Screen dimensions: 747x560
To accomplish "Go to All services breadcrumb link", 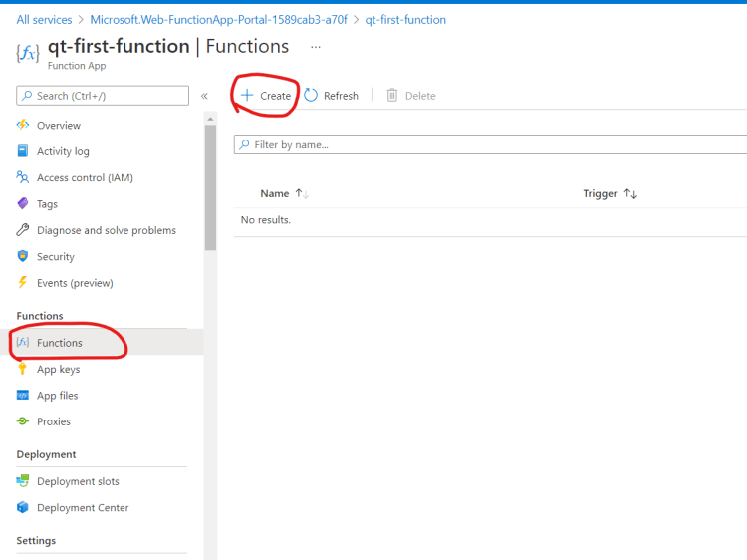I will [44, 20].
